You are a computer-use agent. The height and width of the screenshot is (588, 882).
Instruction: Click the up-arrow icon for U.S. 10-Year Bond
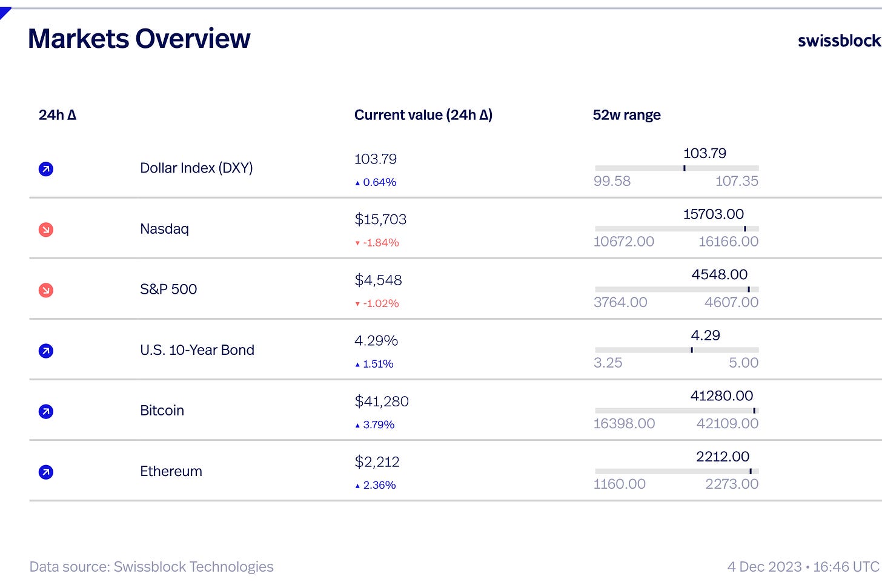(x=46, y=351)
